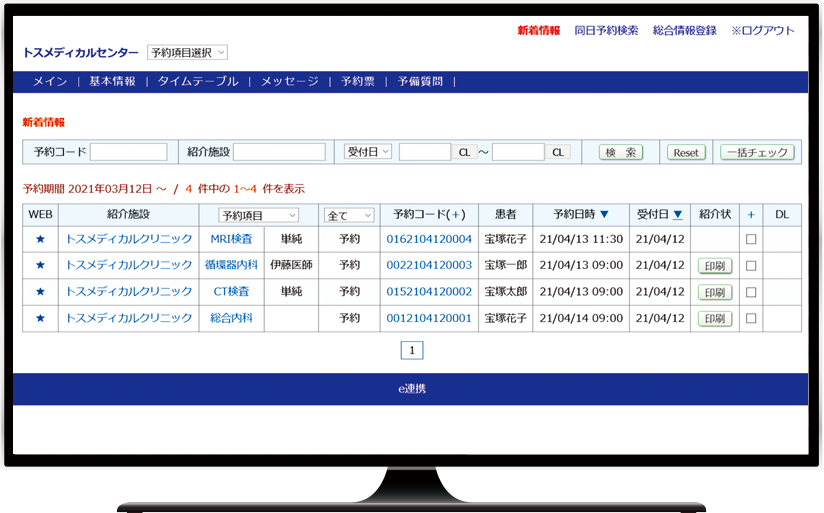Expand the 受付日 dropdown in the search bar
This screenshot has height=513, width=824.
coord(367,152)
